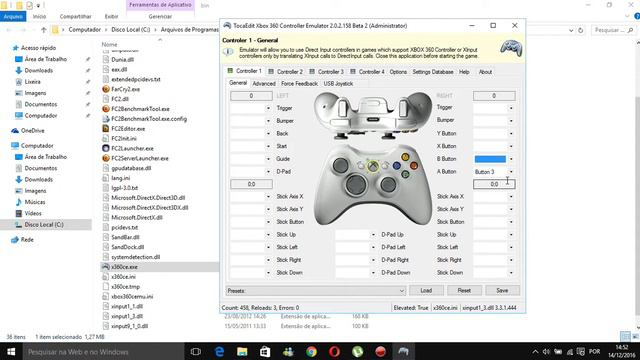Open the Settings Database tab
The image size is (640, 360).
point(433,72)
